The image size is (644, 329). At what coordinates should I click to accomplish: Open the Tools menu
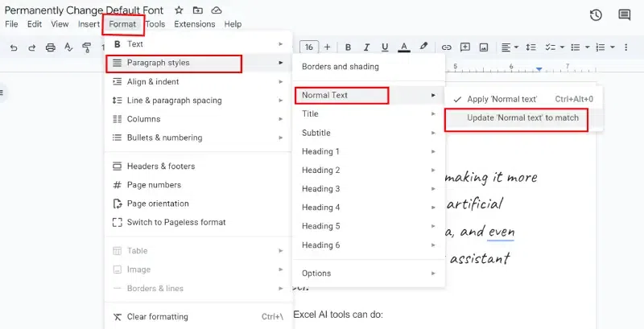(155, 24)
